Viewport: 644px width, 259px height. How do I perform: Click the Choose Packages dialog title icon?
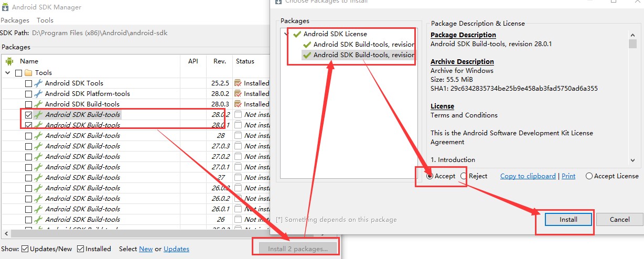(278, 2)
